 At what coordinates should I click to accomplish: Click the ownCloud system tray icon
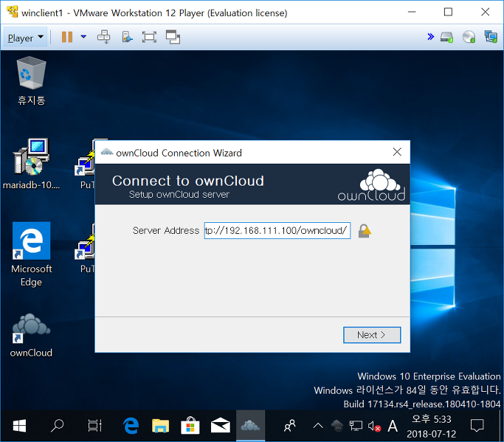(337, 426)
